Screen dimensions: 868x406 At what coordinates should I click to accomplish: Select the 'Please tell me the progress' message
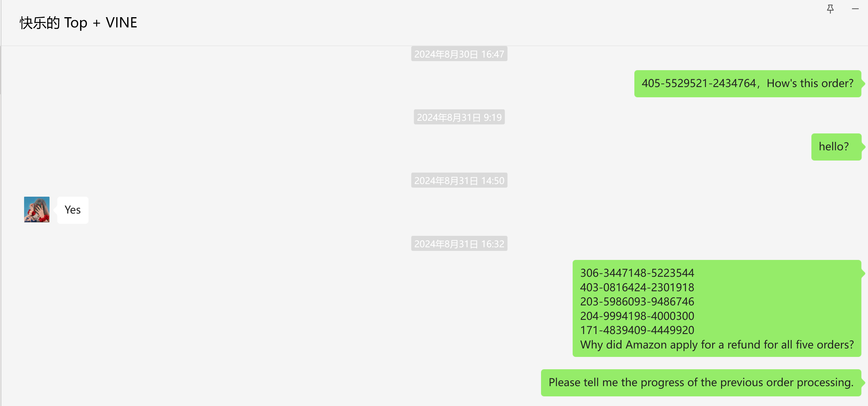click(x=701, y=383)
